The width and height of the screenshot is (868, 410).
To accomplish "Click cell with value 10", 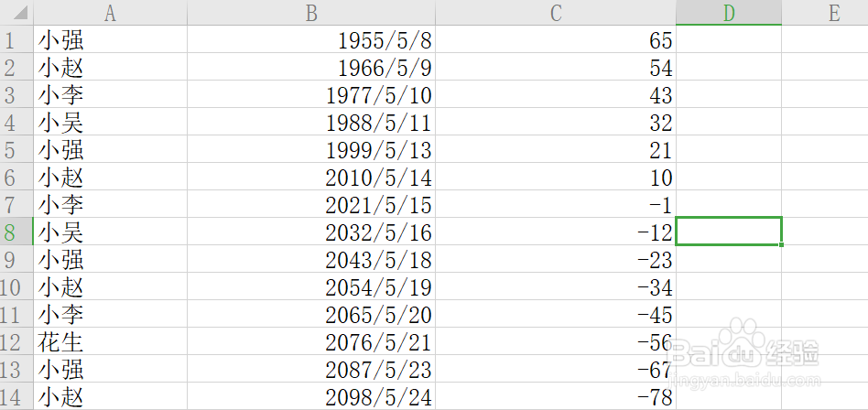I will [556, 177].
